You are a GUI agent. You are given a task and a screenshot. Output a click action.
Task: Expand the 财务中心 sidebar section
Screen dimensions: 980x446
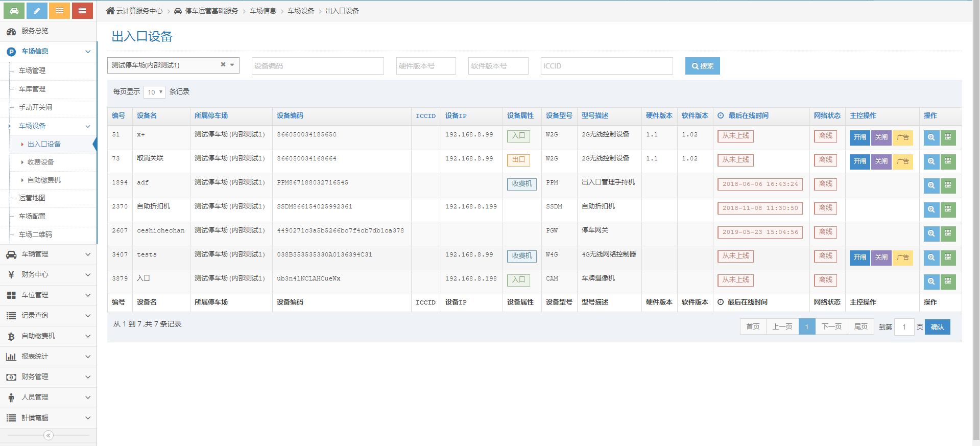point(49,274)
